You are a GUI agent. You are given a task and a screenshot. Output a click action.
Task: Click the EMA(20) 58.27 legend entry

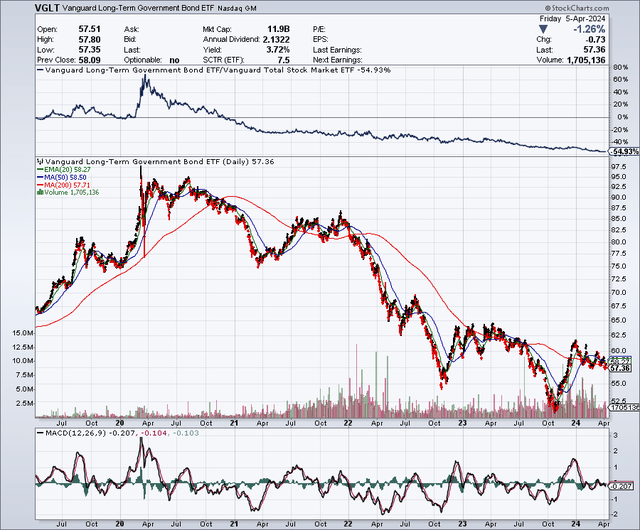coord(67,169)
